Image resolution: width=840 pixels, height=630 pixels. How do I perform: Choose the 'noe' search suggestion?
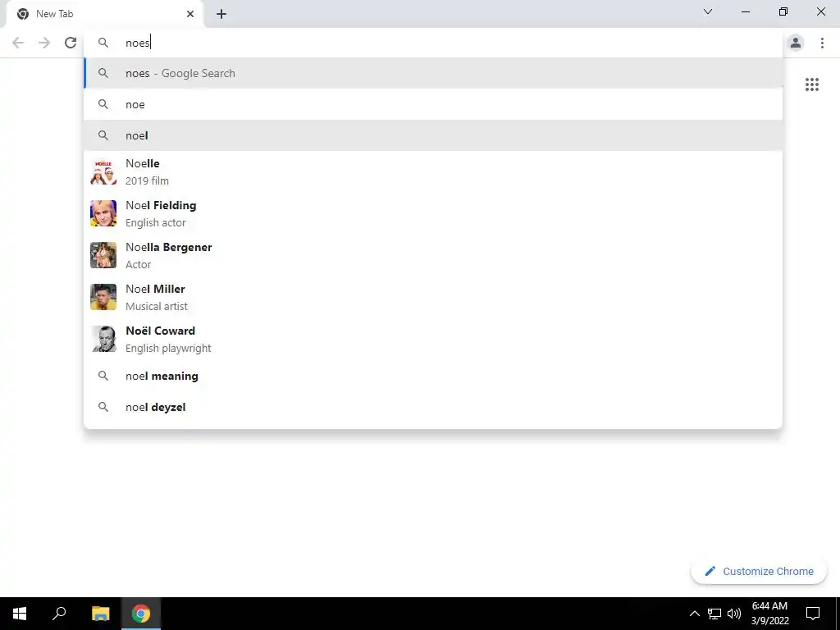pyautogui.click(x=433, y=104)
